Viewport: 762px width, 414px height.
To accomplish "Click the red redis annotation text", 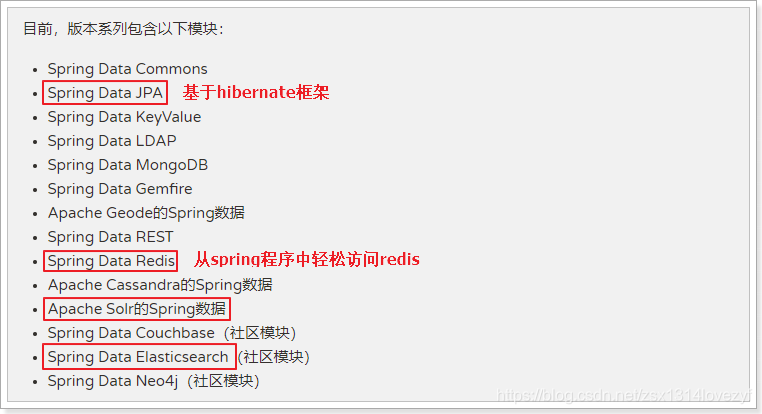I will (x=307, y=260).
